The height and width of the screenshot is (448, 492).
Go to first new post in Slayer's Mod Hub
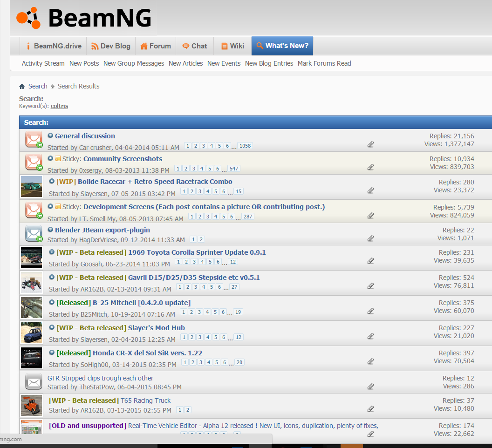pos(52,327)
